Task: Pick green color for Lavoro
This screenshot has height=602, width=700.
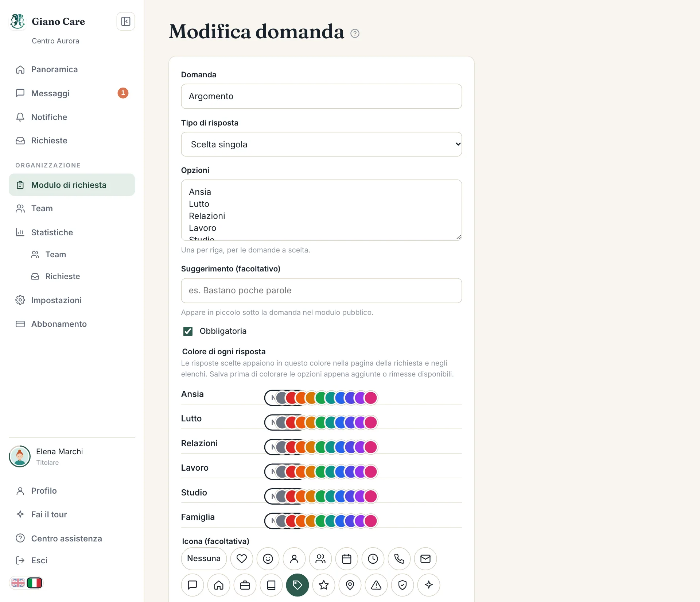Action: click(321, 472)
